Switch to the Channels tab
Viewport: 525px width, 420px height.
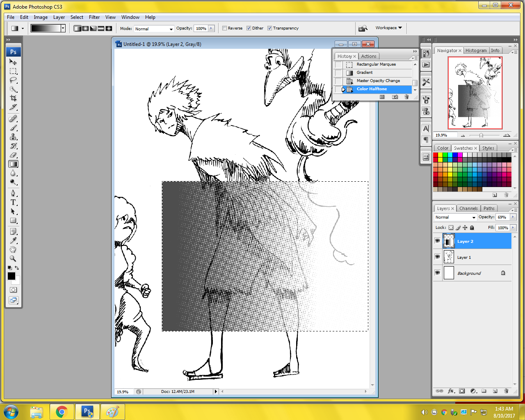(x=468, y=208)
